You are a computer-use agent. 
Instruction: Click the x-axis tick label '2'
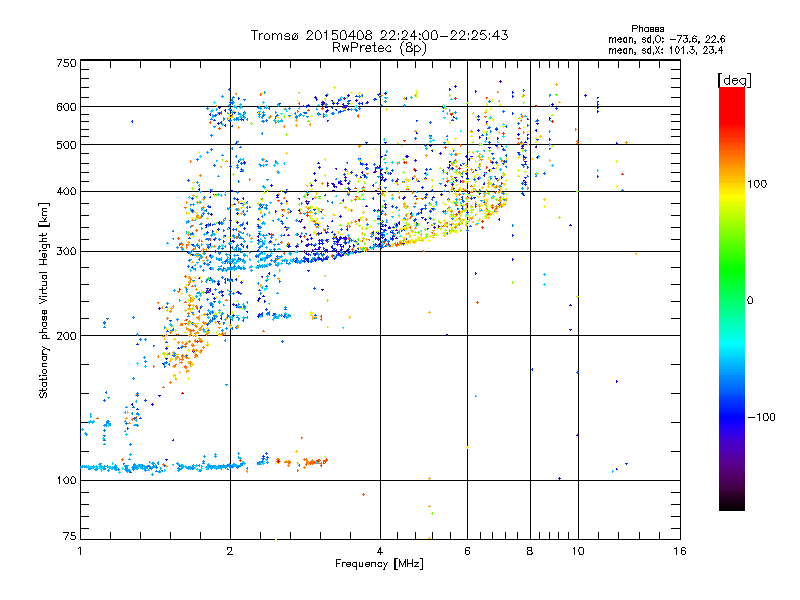[x=230, y=551]
